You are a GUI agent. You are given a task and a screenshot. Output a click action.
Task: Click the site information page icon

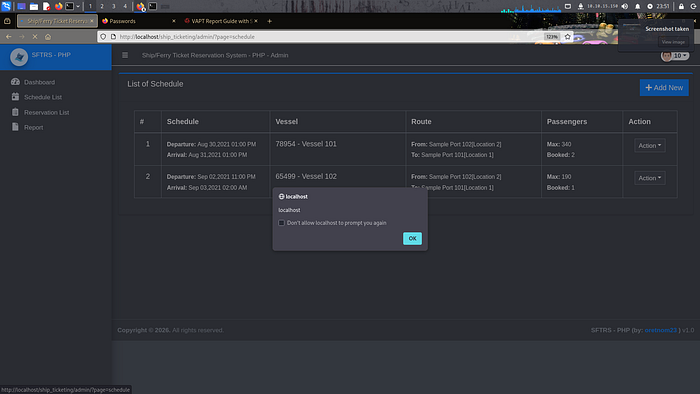pyautogui.click(x=113, y=37)
